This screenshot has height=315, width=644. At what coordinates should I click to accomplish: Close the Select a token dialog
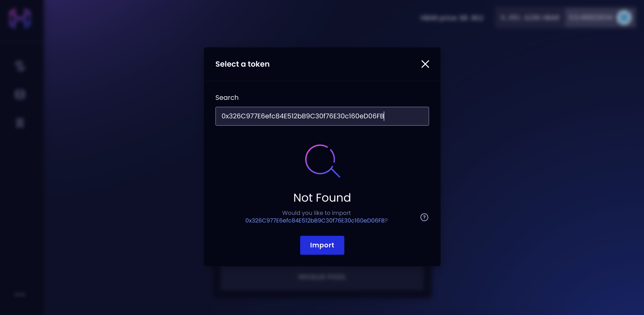[x=425, y=64]
